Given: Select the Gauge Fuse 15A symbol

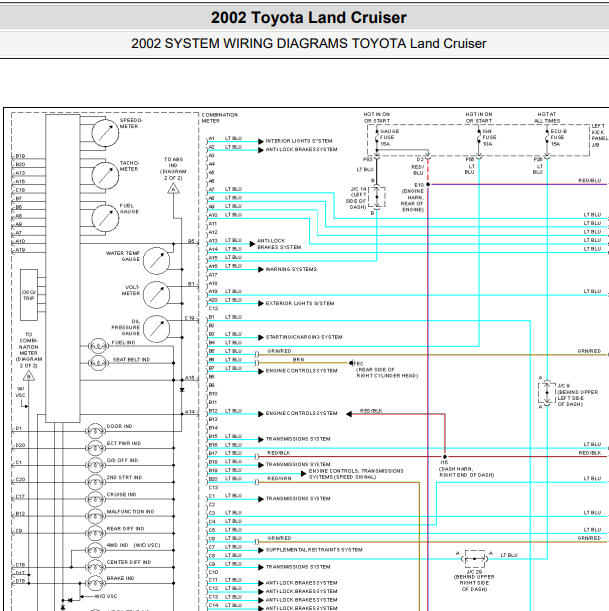Looking at the screenshot, I should click(x=377, y=138).
